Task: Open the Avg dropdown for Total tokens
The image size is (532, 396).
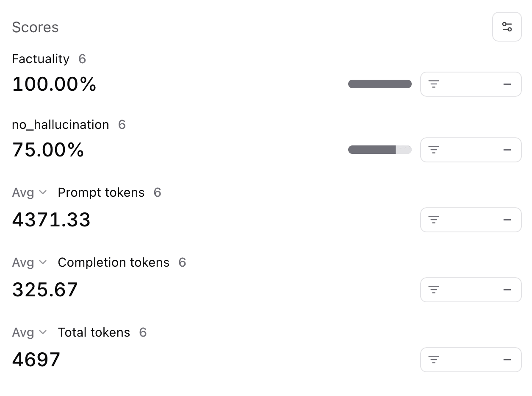Action: click(x=29, y=332)
